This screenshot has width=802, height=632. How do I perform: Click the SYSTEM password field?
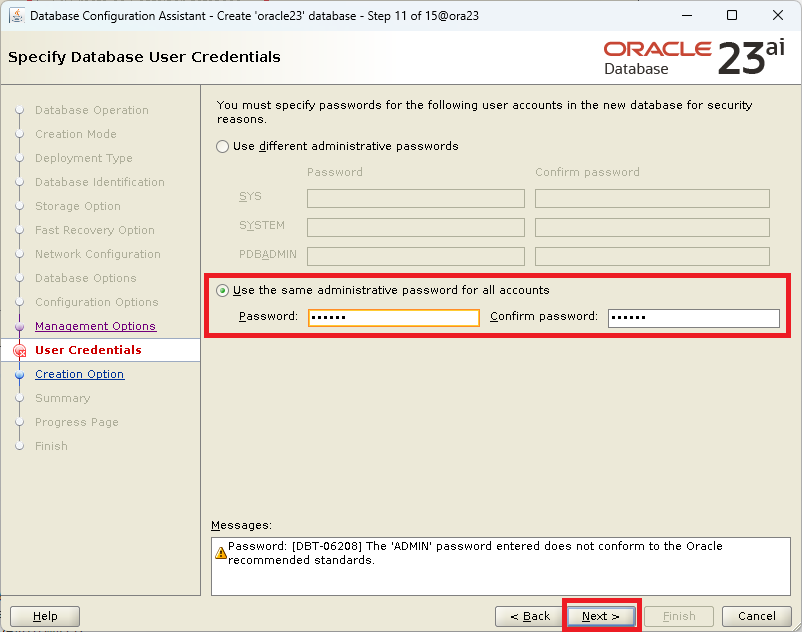[416, 228]
